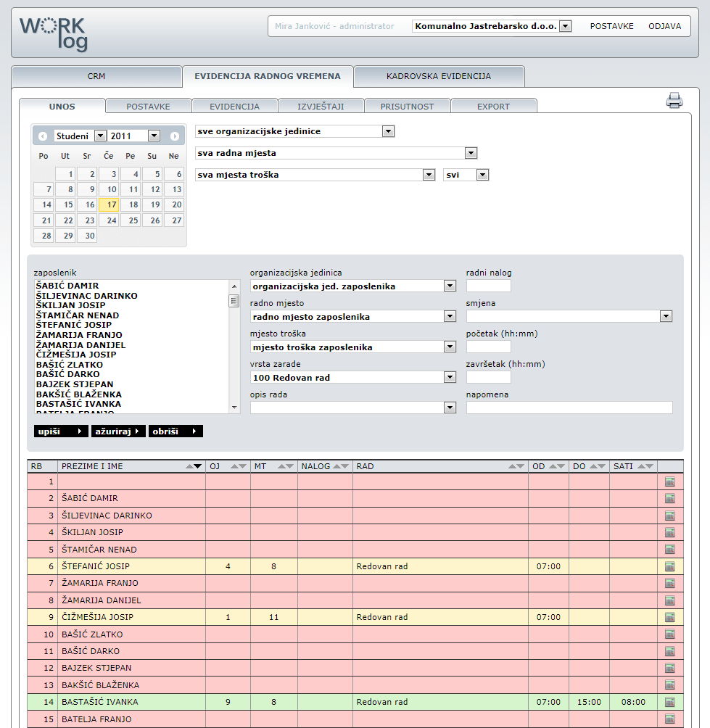Click the upiši button
This screenshot has width=710, height=728.
coord(61,431)
